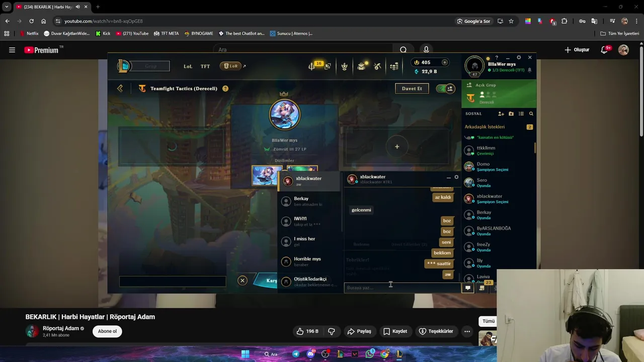Open the LoL client collection cards icon

(328, 66)
